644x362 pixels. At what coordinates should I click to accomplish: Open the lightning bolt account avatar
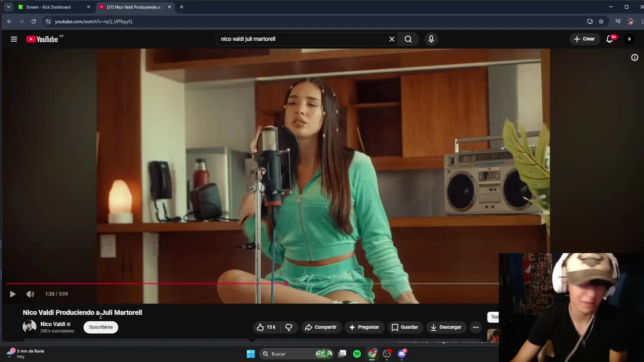click(x=629, y=39)
